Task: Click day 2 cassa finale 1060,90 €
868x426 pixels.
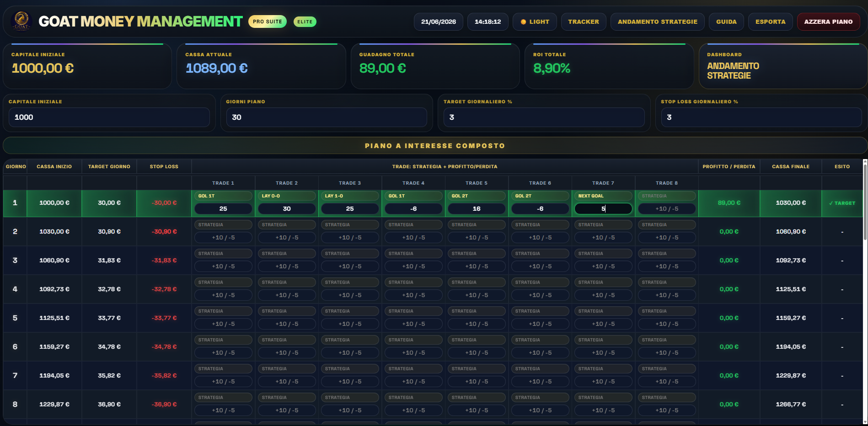Action: tap(791, 231)
